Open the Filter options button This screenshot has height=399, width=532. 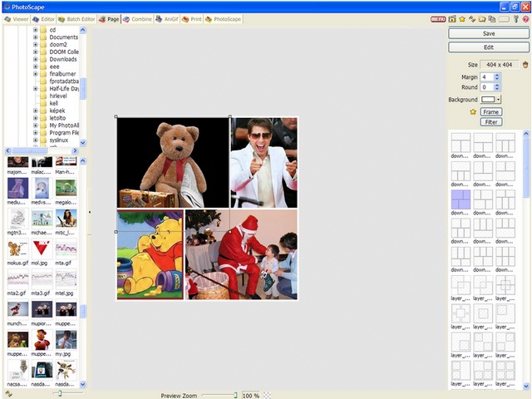pos(491,122)
